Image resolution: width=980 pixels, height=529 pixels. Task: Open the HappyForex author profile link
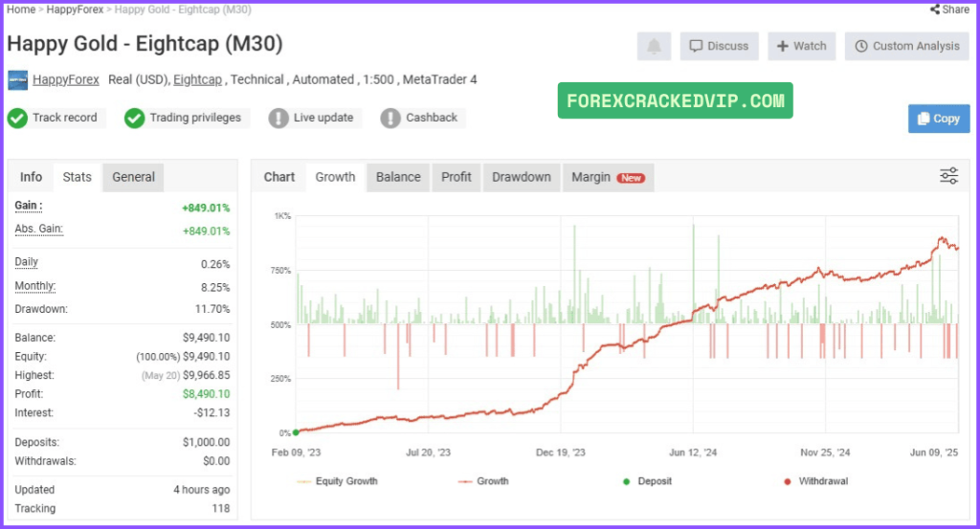(66, 80)
